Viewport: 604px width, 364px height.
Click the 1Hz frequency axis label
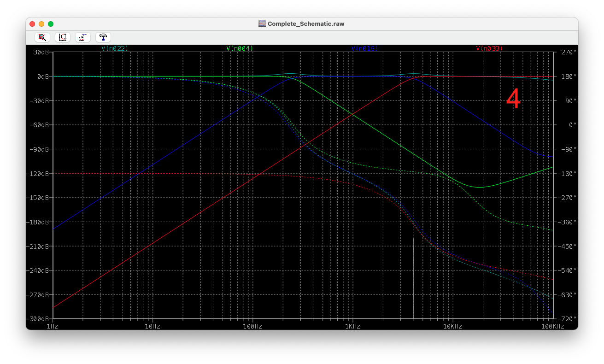click(52, 326)
